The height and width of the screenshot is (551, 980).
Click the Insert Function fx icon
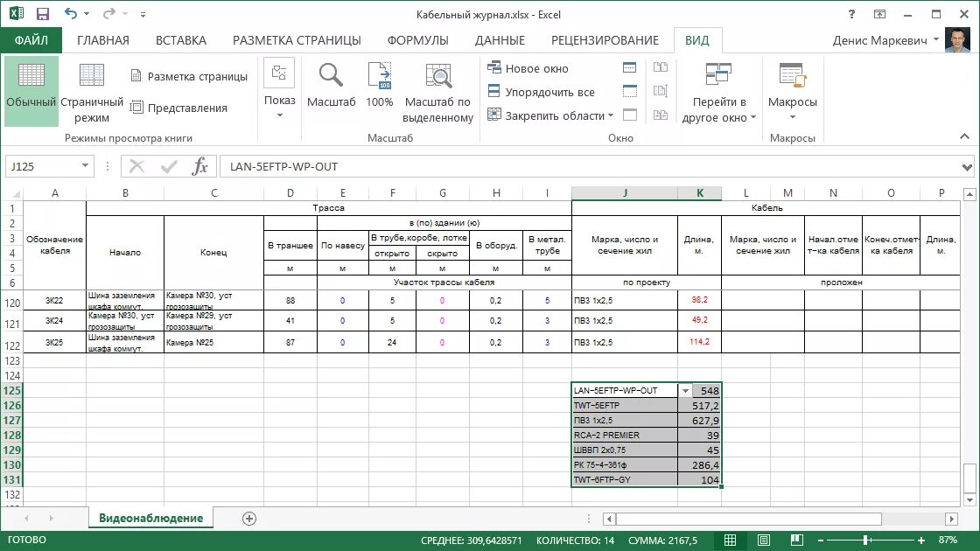[x=200, y=166]
